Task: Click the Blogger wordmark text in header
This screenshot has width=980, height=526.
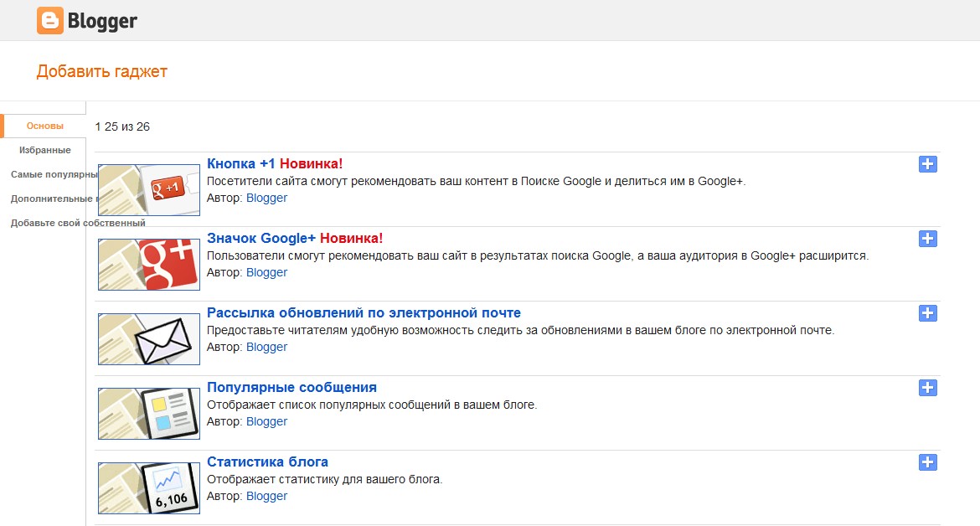Action: [x=102, y=21]
